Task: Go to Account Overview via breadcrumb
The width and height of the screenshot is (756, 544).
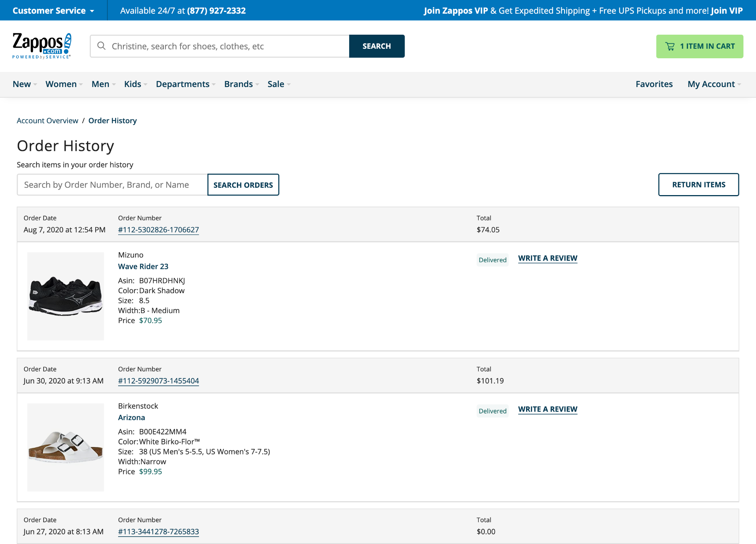Action: coord(47,120)
